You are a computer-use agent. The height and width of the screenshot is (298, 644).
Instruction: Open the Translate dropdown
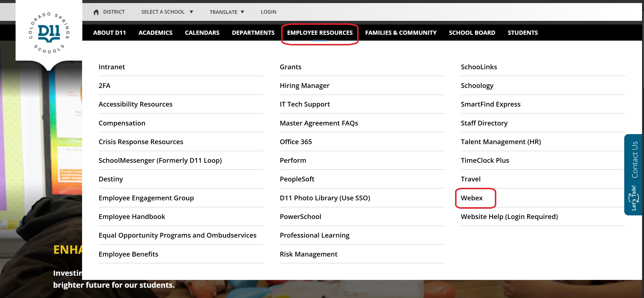tap(227, 12)
